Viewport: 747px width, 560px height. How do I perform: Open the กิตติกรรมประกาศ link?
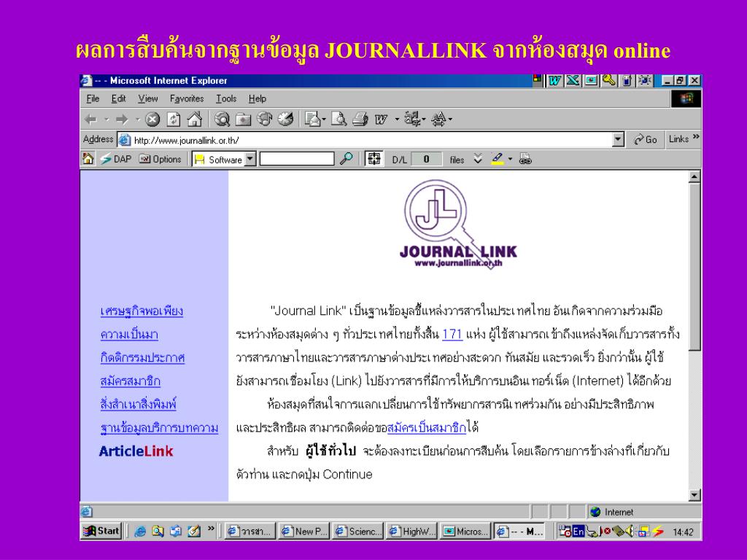[142, 358]
